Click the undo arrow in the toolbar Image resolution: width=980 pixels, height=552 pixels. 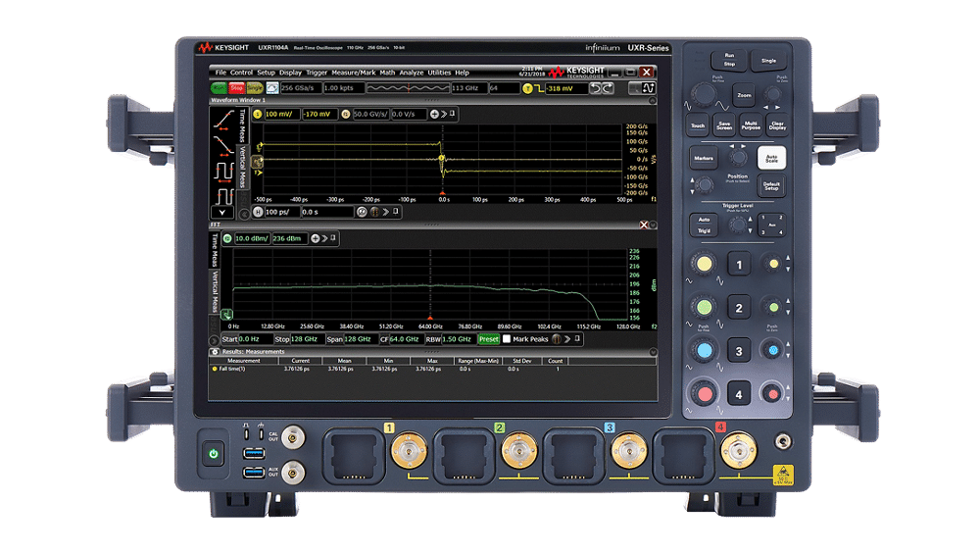595,88
